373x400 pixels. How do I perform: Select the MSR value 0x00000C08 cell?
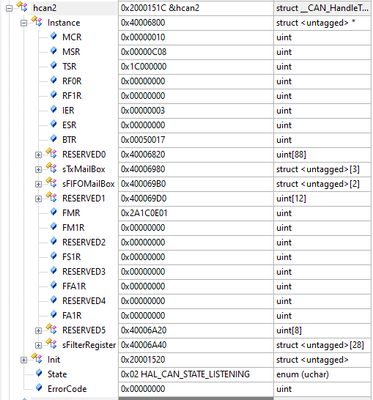click(196, 52)
